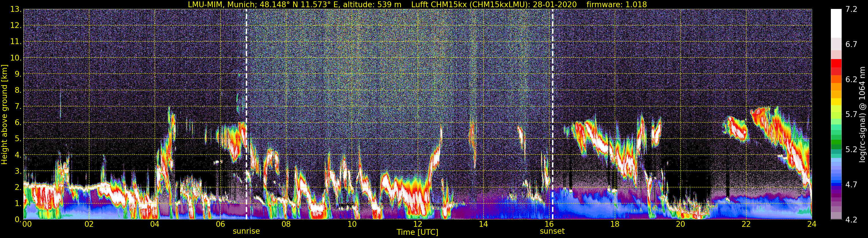Click the time axis tick label "08"
This screenshot has height=238, width=868.
pos(286,224)
